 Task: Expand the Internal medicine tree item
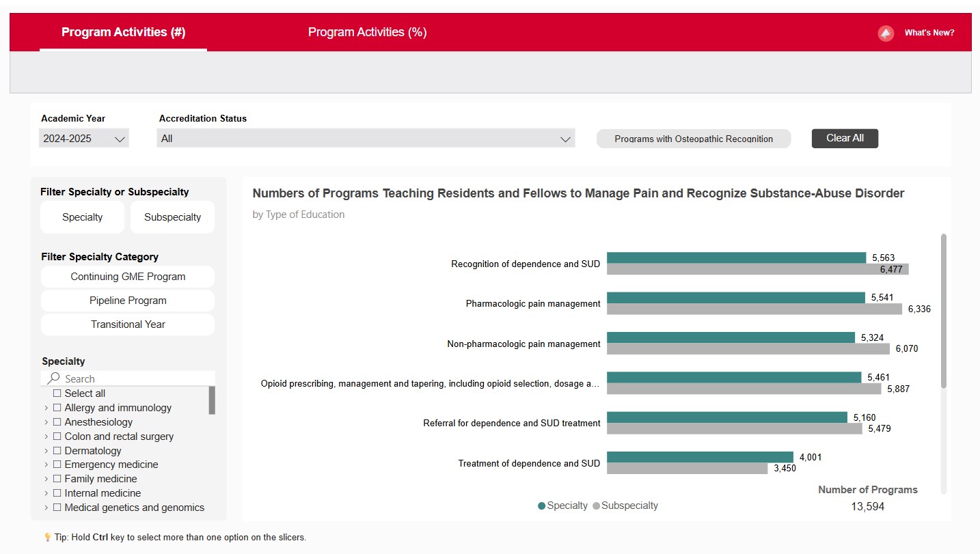click(x=46, y=493)
